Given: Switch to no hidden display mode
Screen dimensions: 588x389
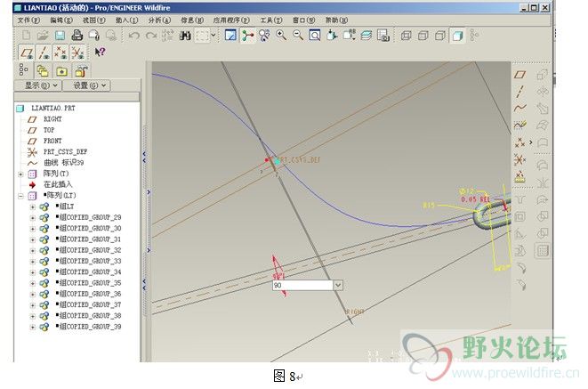Looking at the screenshot, I should coord(440,36).
